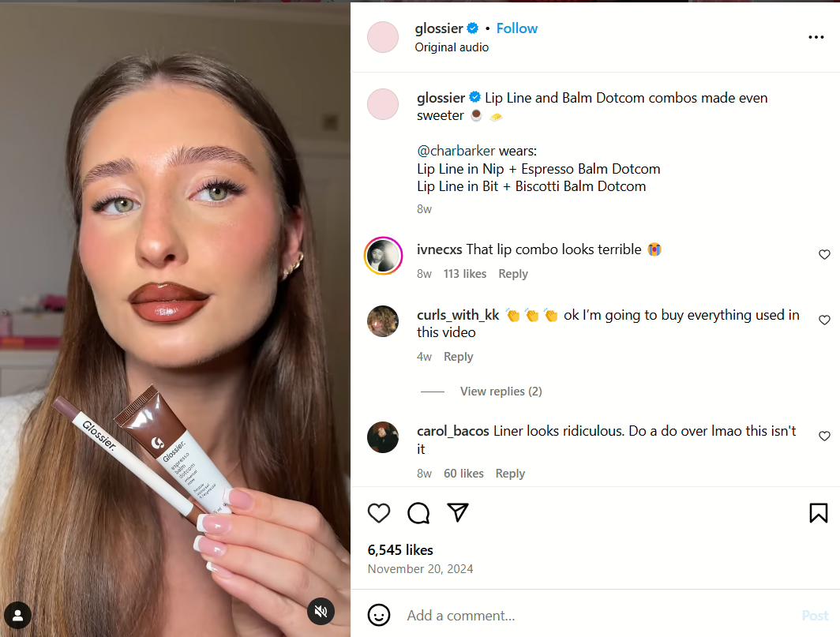Unmute the video with speaker icon
This screenshot has width=840, height=637.
pos(321,611)
